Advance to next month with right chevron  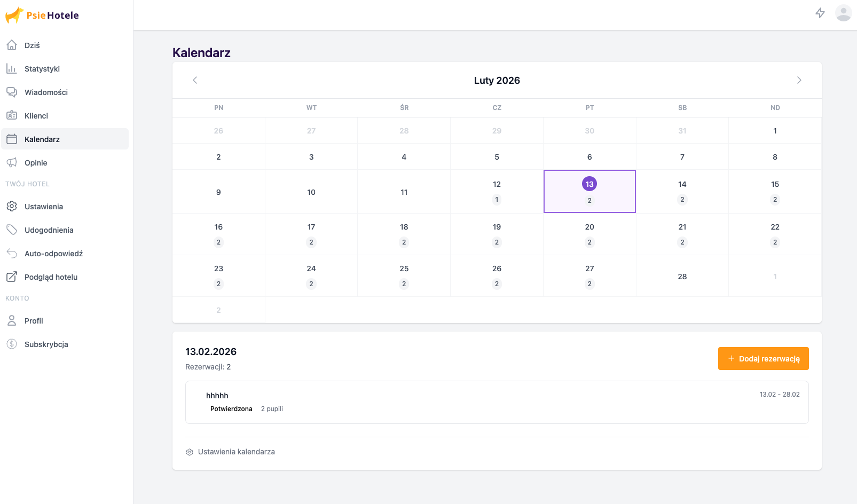[799, 80]
